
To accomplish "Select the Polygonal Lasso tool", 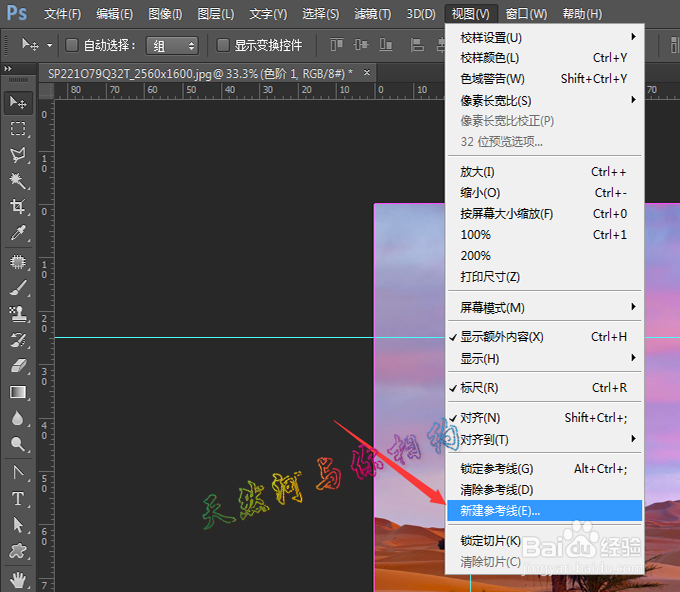I will [x=18, y=155].
